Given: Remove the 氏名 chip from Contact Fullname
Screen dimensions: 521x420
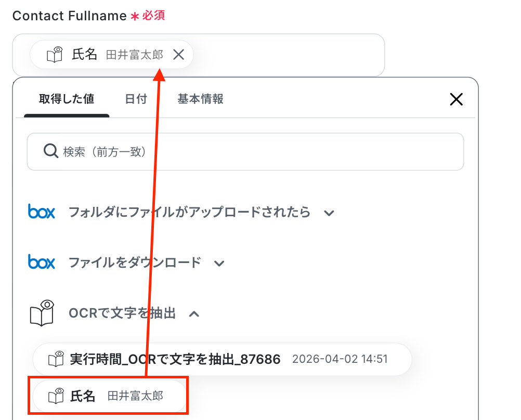Looking at the screenshot, I should 178,55.
